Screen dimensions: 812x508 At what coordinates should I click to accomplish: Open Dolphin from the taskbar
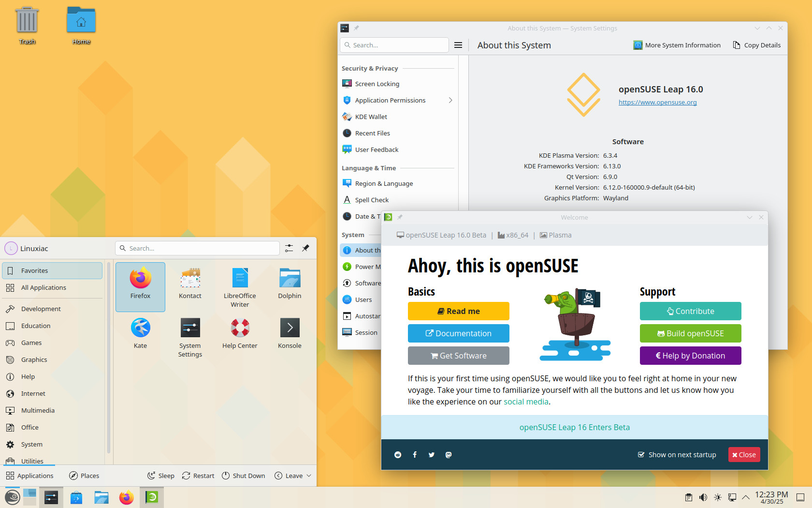pos(101,497)
